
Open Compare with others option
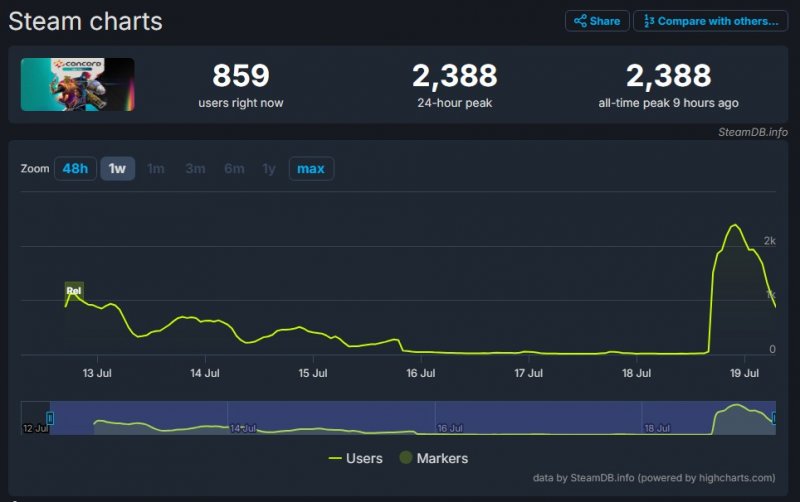(x=710, y=21)
